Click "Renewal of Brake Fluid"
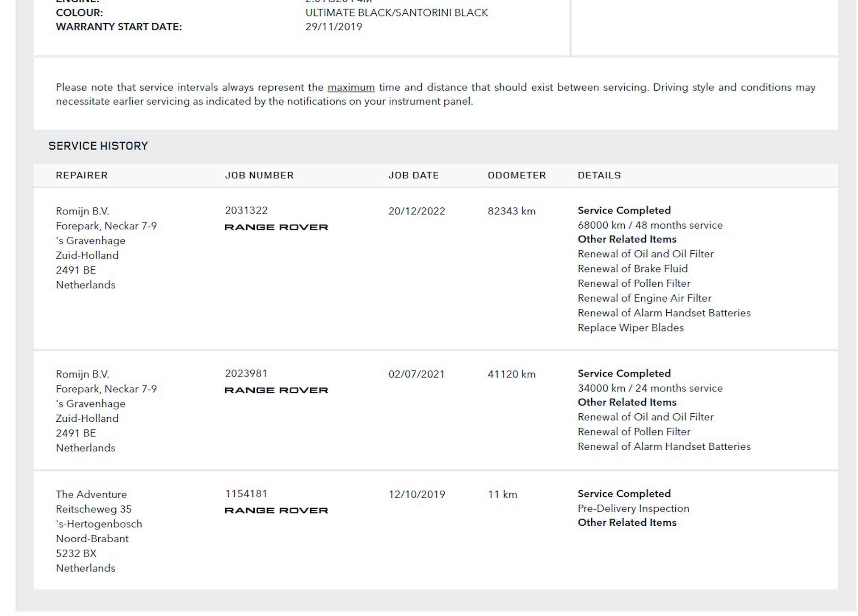 [633, 268]
